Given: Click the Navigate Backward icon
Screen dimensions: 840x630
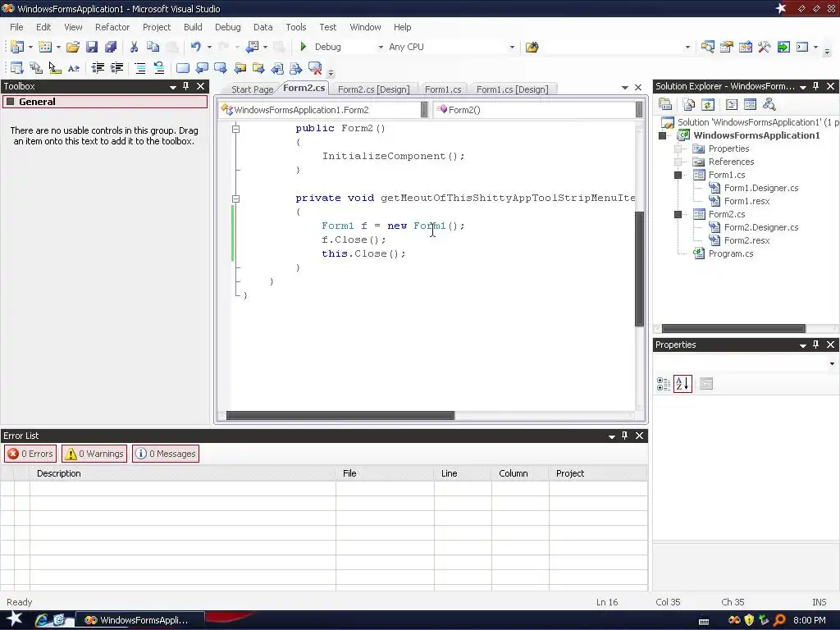Looking at the screenshot, I should click(252, 47).
